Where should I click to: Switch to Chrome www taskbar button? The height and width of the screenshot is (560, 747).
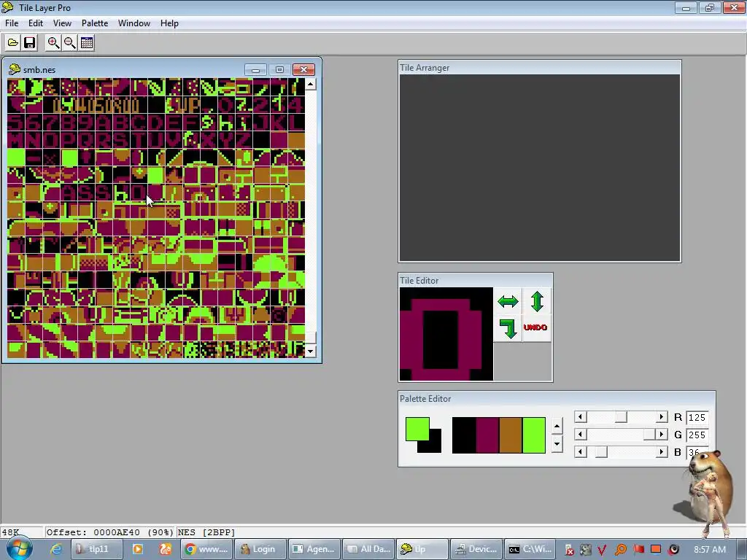click(x=206, y=549)
